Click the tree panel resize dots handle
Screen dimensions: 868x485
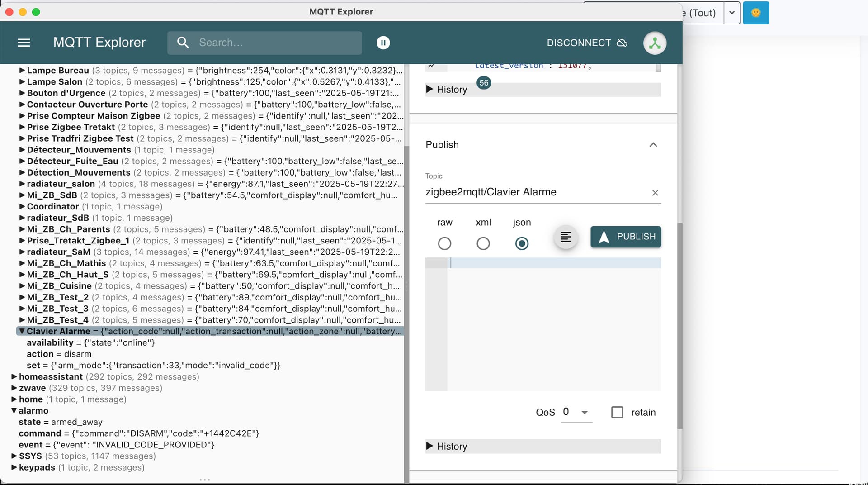coord(205,480)
